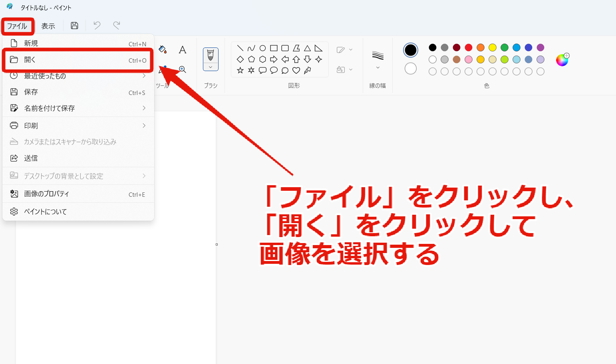Select the white Color 2 circle
Screen dimensions: 616x364
(411, 69)
